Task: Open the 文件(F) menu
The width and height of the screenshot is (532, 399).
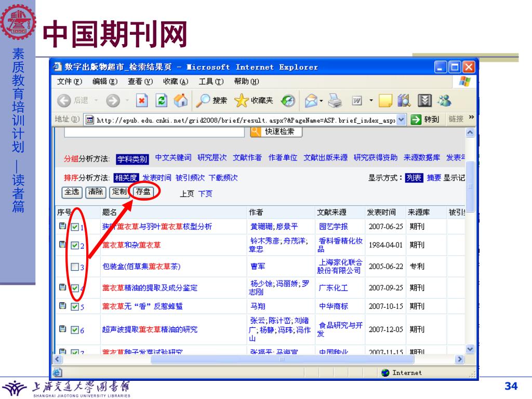Action: pos(70,82)
